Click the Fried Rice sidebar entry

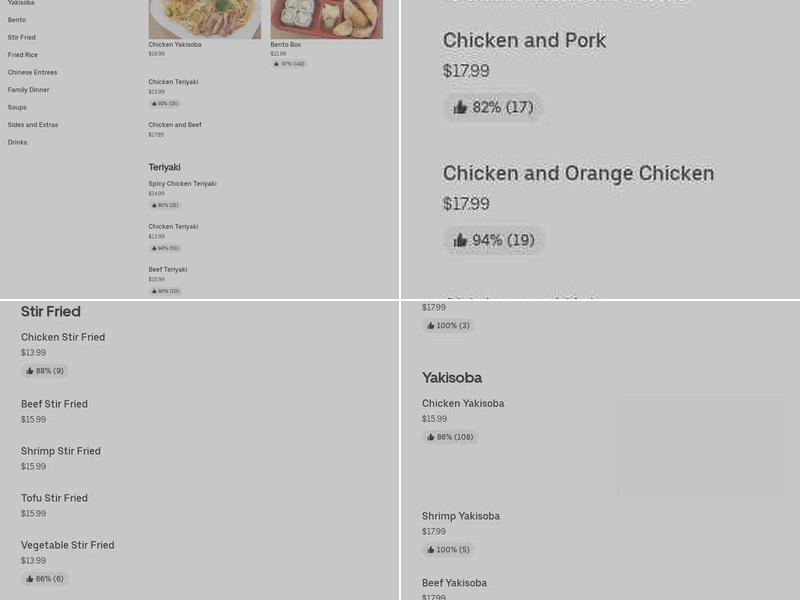click(22, 55)
